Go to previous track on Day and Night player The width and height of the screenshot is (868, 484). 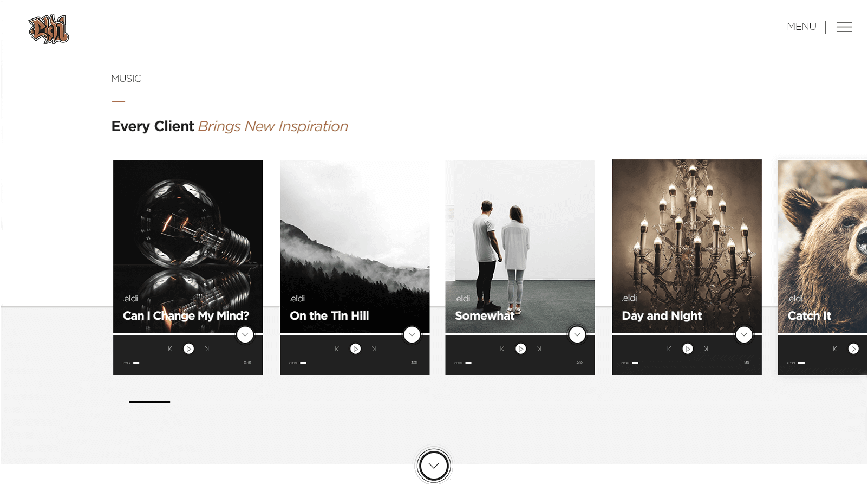click(669, 349)
